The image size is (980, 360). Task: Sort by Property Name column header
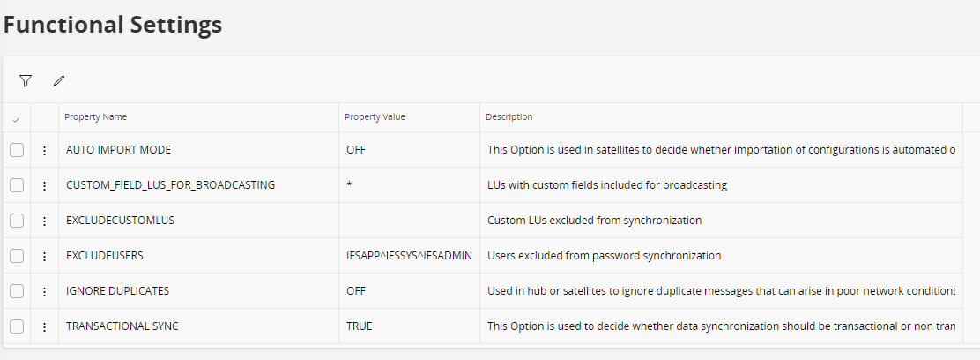coord(96,117)
